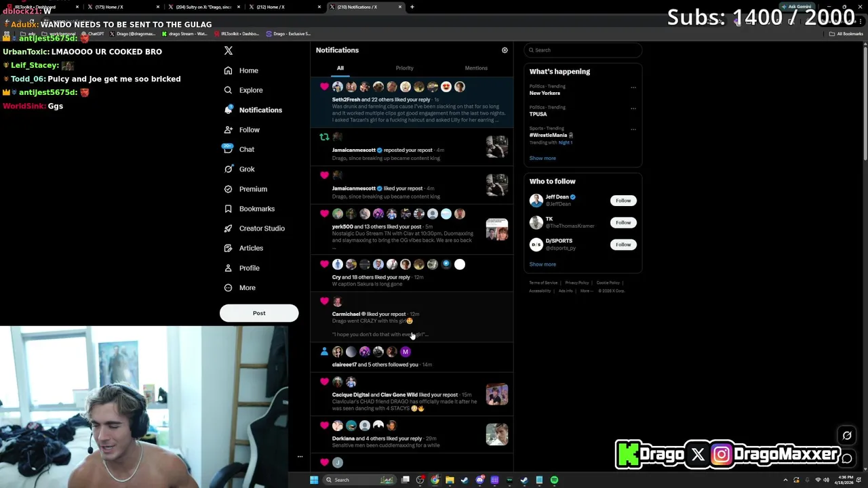Open Articles in the sidebar
This screenshot has width=868, height=488.
[x=243, y=248]
